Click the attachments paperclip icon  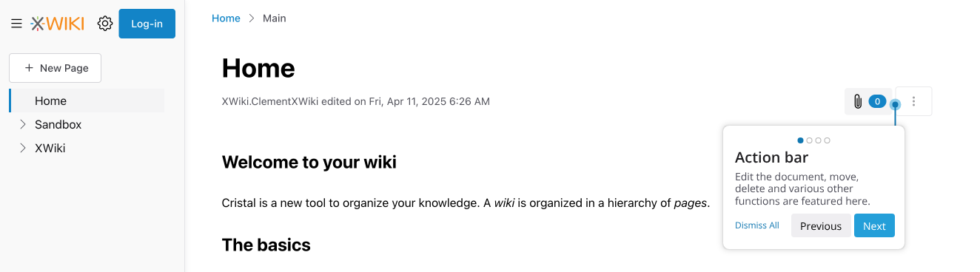tap(858, 101)
